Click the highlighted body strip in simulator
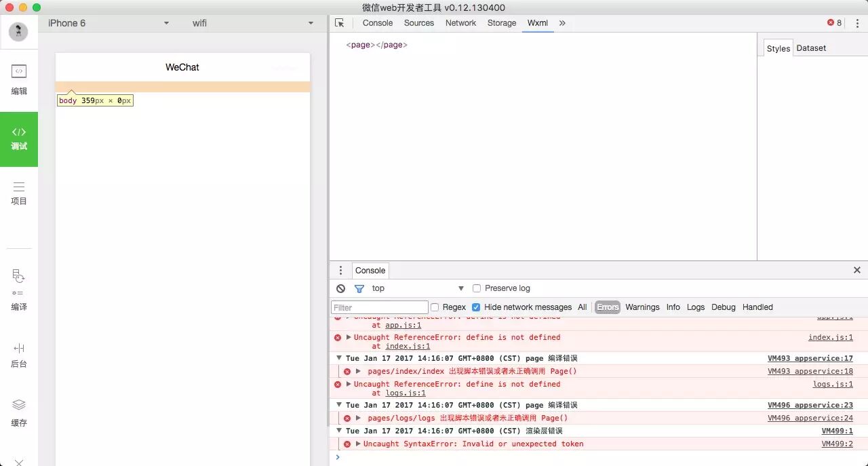This screenshot has height=466, width=868. click(x=183, y=87)
